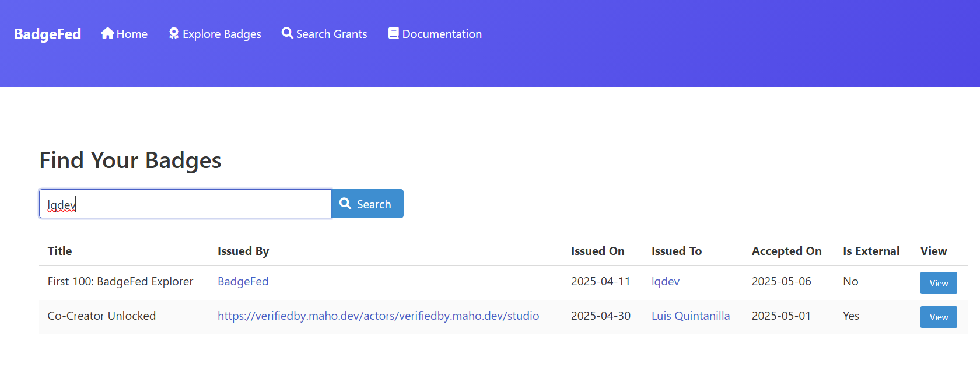The width and height of the screenshot is (980, 367).
Task: Select the Co-Creator Unlocked title cell
Action: point(101,316)
